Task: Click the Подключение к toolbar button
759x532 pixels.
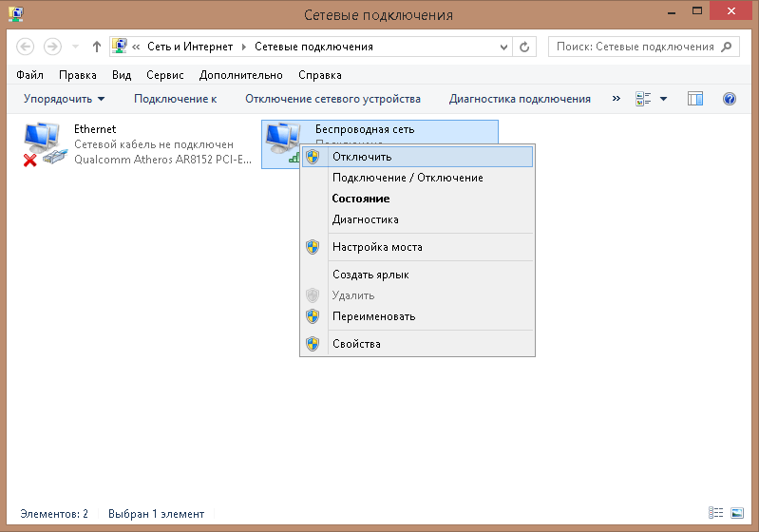Action: 175,99
